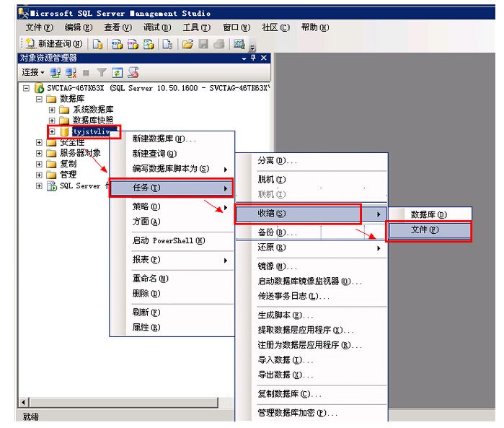Viewport: 504px width, 428px height.
Task: Click the Activity Monitor icon in the toolbar
Action: click(x=239, y=44)
